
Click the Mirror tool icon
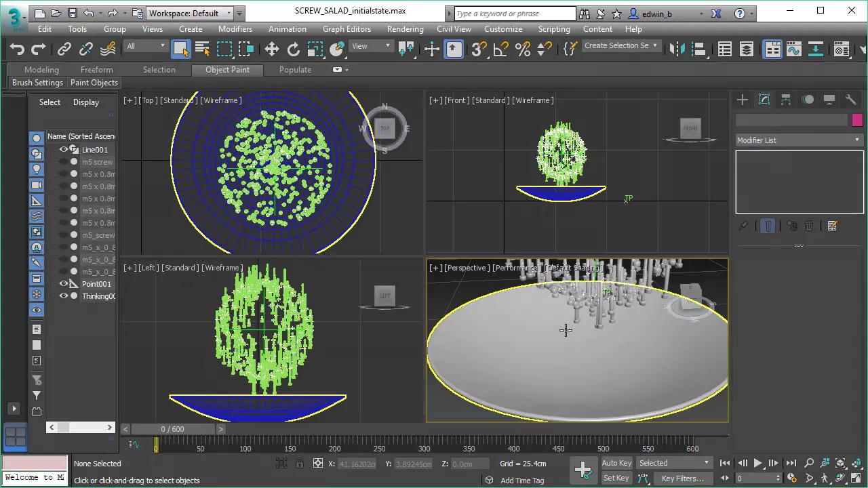click(x=677, y=49)
